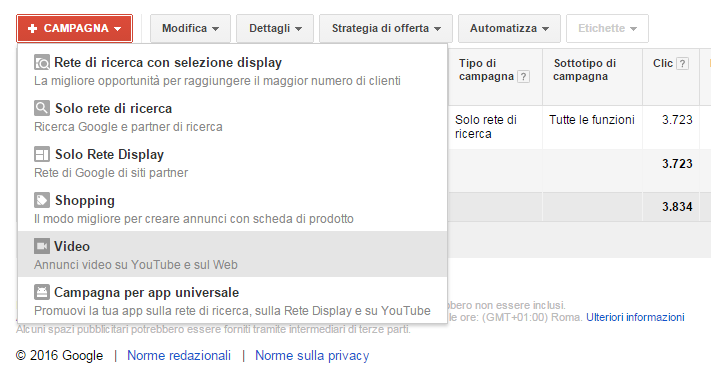The height and width of the screenshot is (368, 711).
Task: Open Norme sulla privacy link
Action: click(x=312, y=356)
